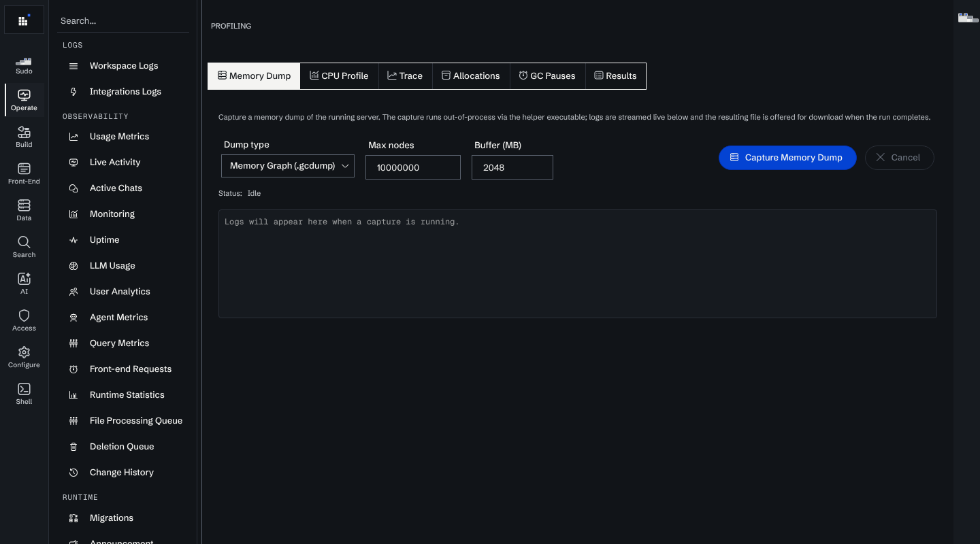The width and height of the screenshot is (980, 544).
Task: Switch to the Trace tab
Action: tap(405, 76)
